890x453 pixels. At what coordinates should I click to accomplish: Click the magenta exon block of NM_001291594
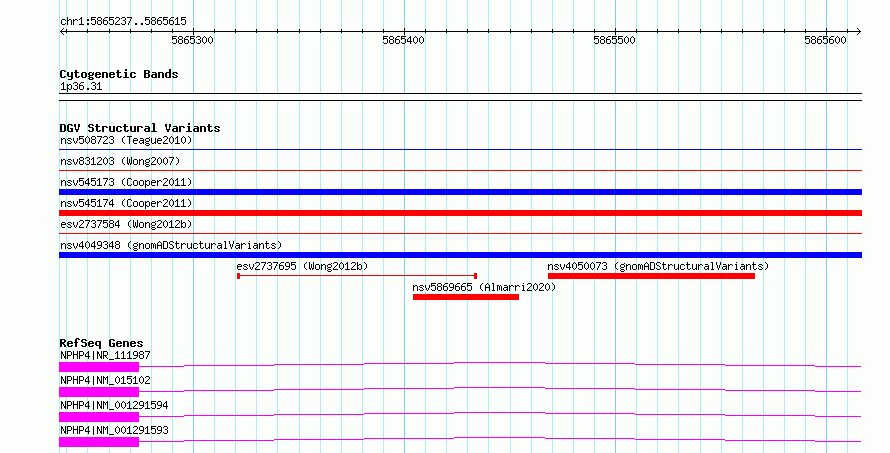click(x=99, y=417)
